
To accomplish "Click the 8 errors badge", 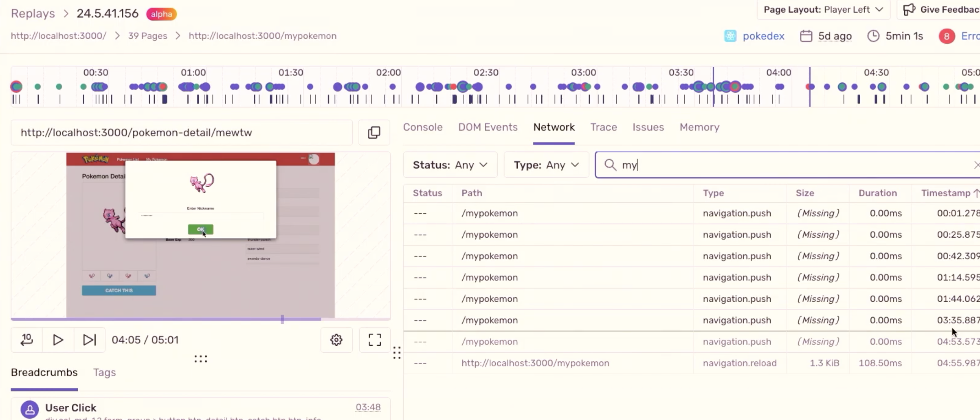I will 946,36.
